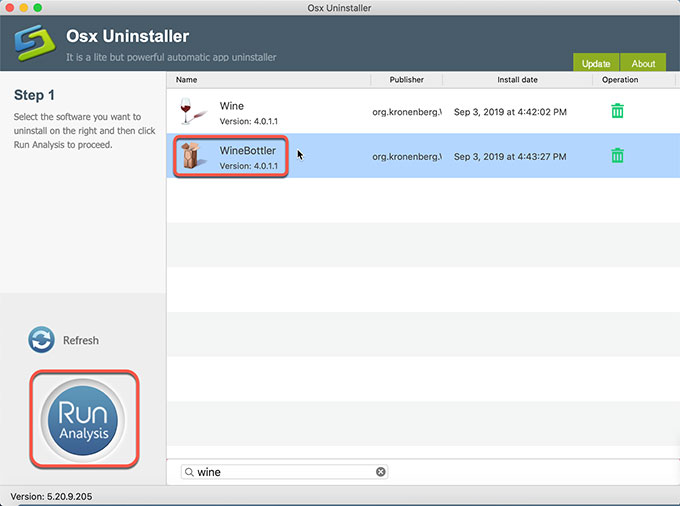
Task: Click WineBottler's org.kronenberg publisher cell
Action: click(407, 157)
